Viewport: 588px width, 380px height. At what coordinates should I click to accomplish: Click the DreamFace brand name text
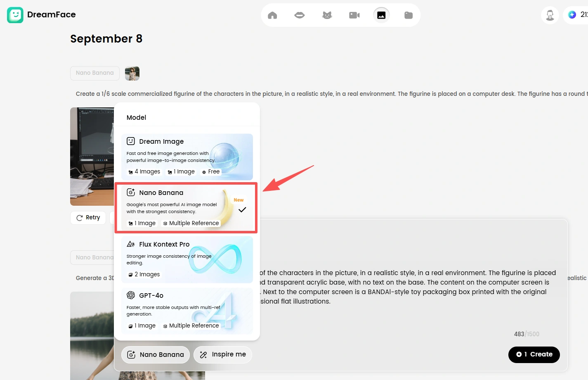[x=52, y=14]
